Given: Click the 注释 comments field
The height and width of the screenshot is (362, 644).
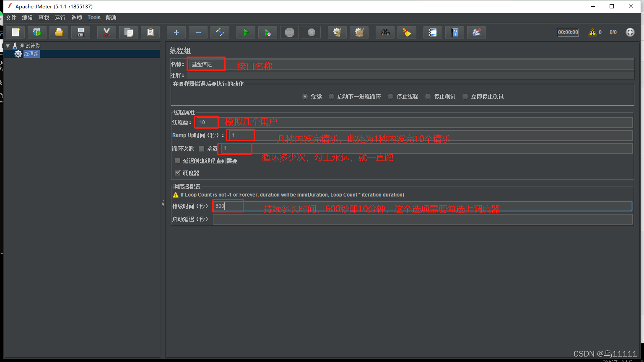Looking at the screenshot, I should [410, 75].
